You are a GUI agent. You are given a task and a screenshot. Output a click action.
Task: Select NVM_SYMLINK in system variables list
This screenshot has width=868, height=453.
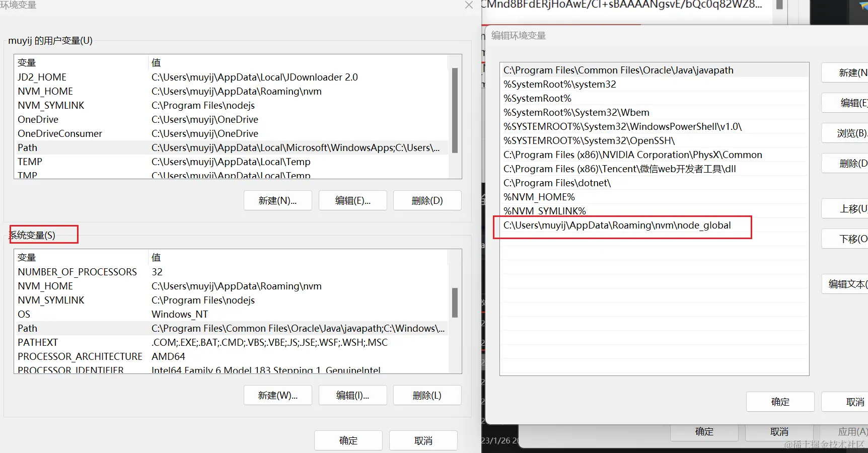(x=231, y=300)
